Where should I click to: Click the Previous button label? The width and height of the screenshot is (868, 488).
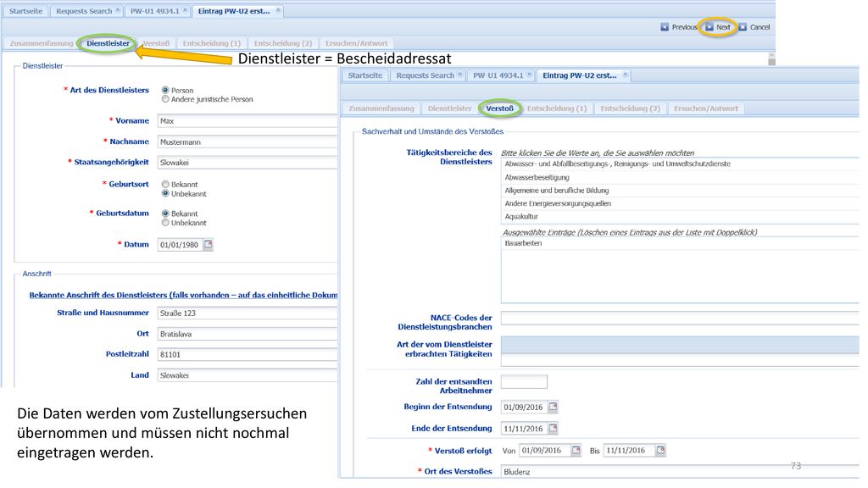684,27
